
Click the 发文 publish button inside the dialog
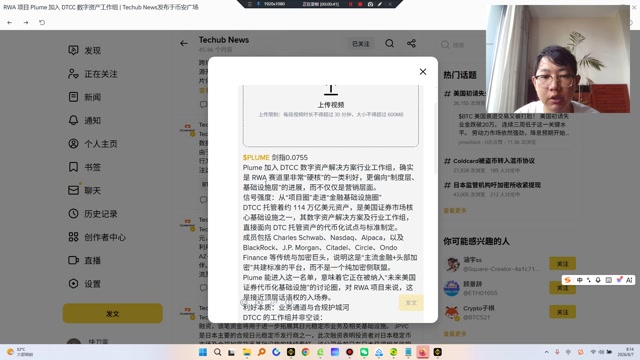tap(411, 303)
